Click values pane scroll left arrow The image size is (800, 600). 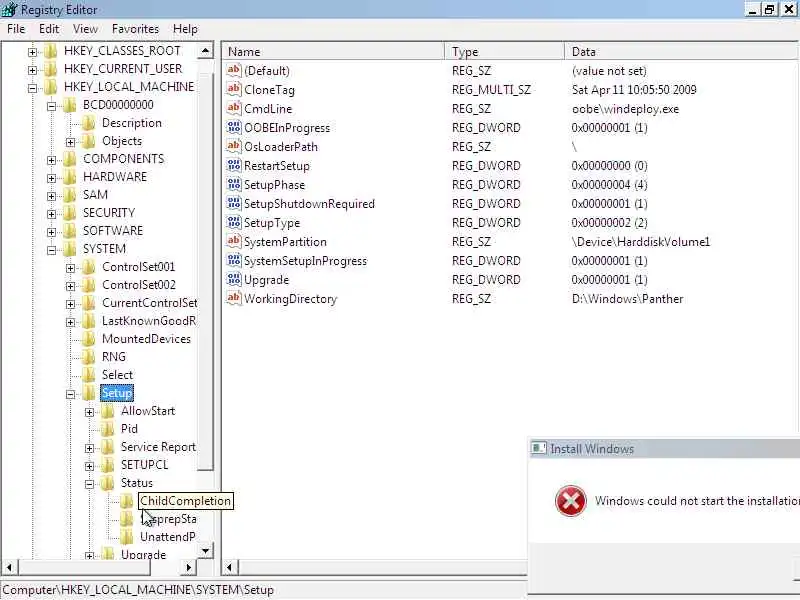[x=230, y=567]
